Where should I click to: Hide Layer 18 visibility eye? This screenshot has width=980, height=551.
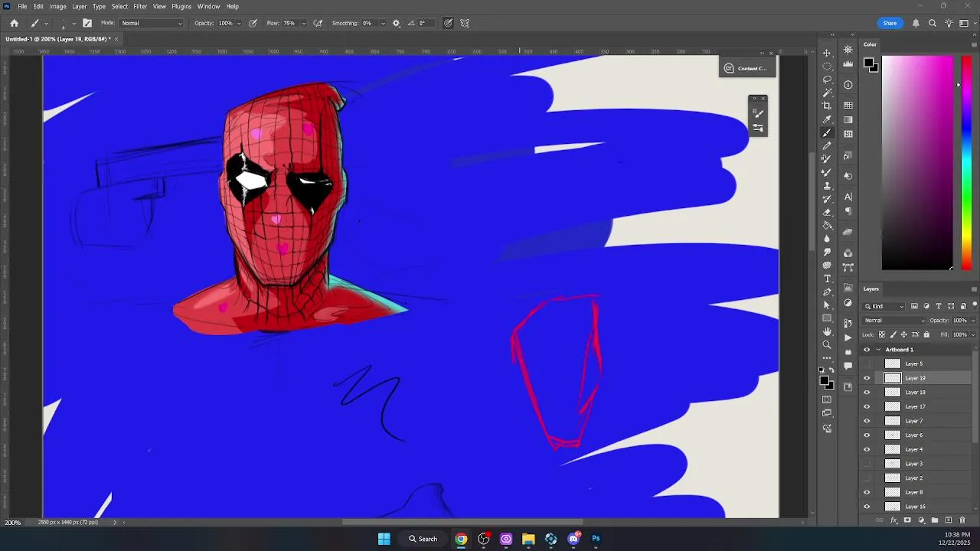867,393
